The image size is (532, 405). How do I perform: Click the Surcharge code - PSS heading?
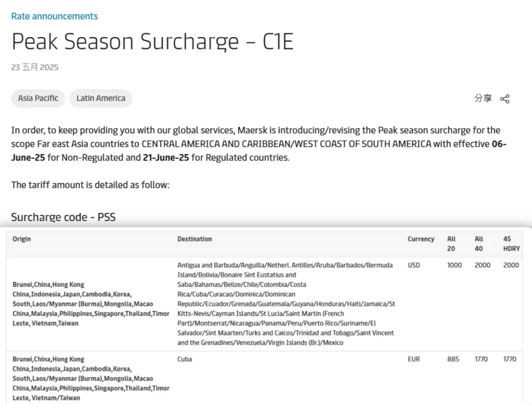coord(63,217)
